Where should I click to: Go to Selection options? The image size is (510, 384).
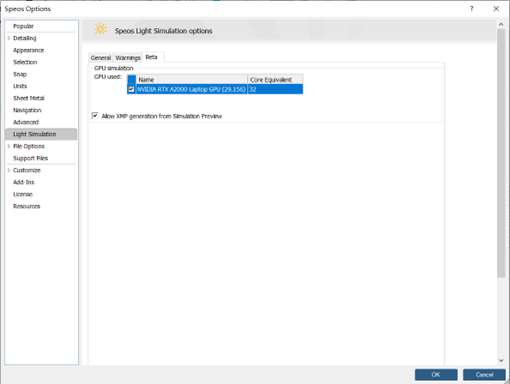pyautogui.click(x=25, y=62)
